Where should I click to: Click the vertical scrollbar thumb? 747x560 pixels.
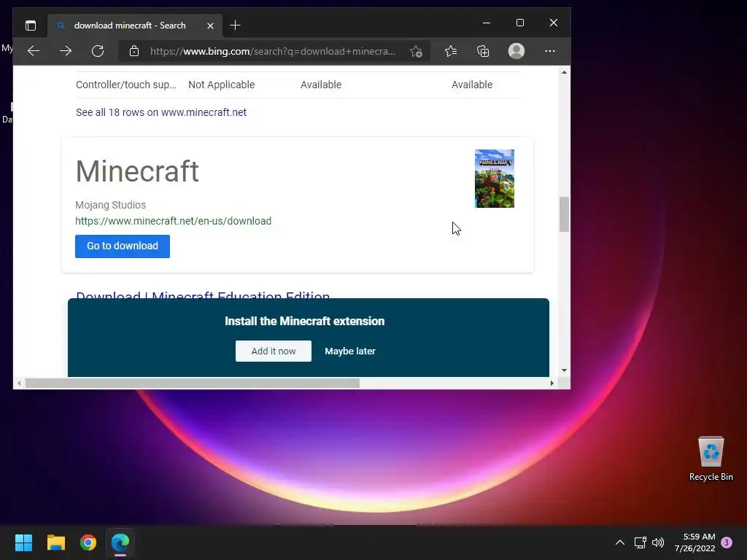(x=564, y=214)
